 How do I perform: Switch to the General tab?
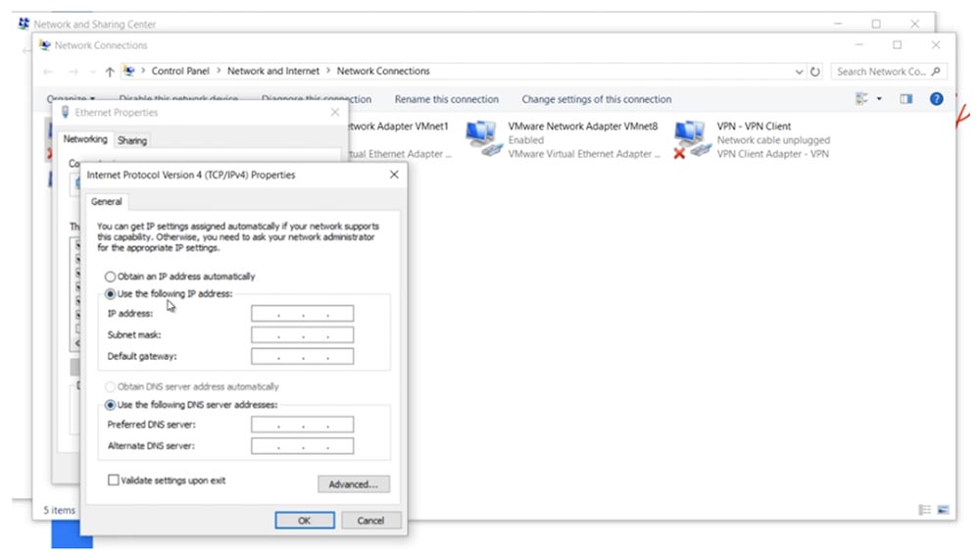click(106, 201)
